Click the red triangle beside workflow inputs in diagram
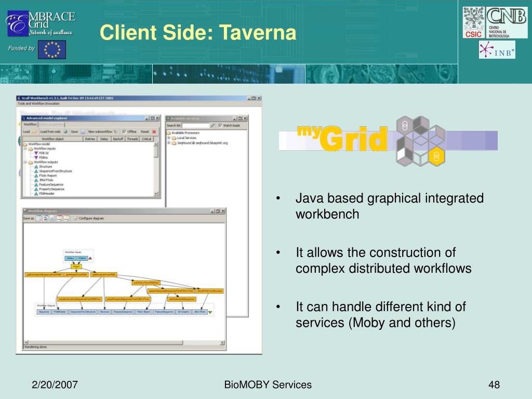Viewport: 532px width, 399px height. (90, 259)
